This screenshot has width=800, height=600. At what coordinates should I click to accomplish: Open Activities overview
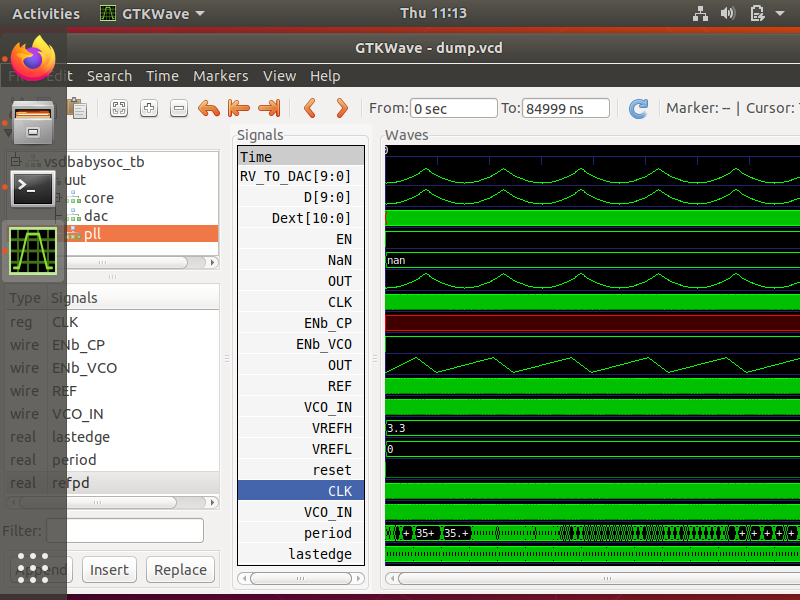(x=46, y=14)
